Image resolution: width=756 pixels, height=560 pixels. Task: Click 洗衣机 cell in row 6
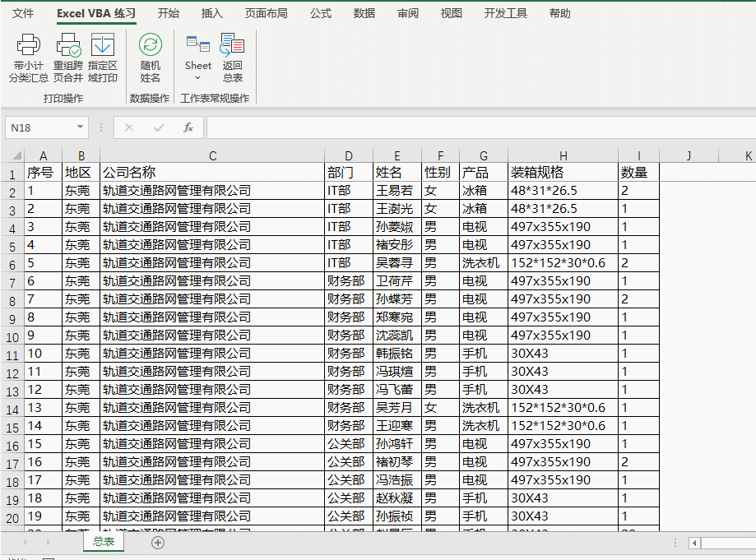484,262
